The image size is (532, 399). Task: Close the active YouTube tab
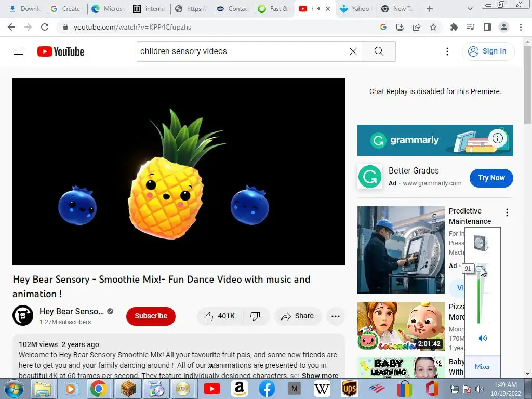click(x=328, y=9)
